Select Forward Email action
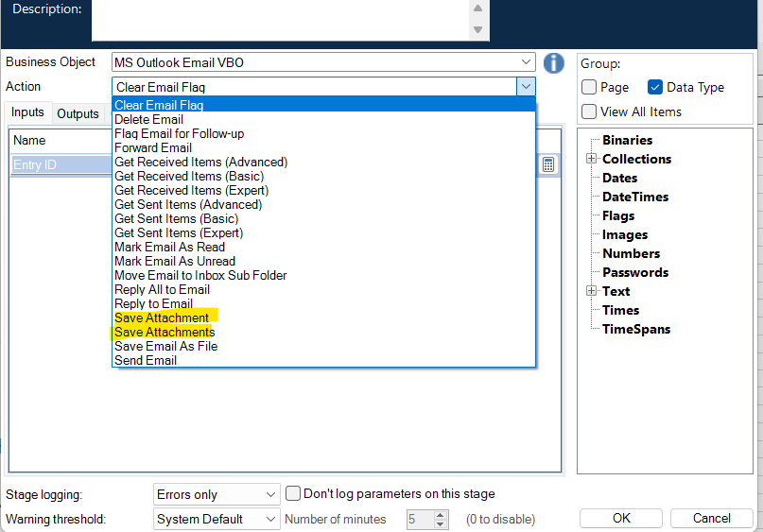763x532 pixels. (x=323, y=147)
